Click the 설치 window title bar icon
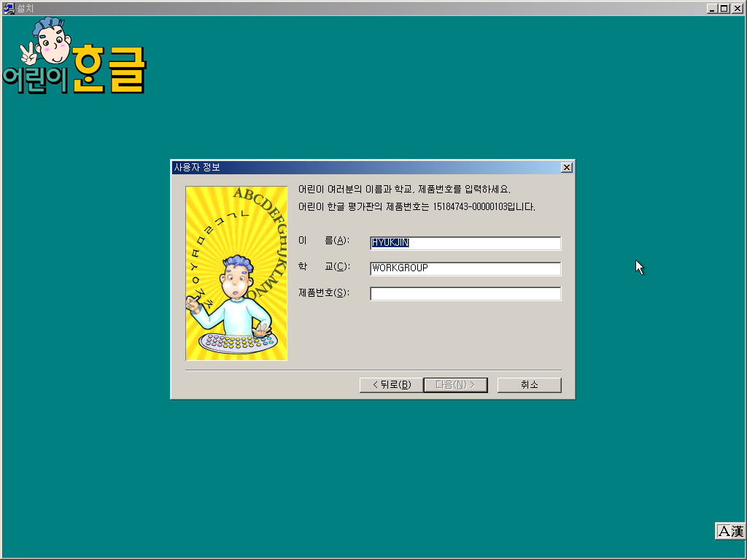Image resolution: width=747 pixels, height=560 pixels. [x=9, y=8]
